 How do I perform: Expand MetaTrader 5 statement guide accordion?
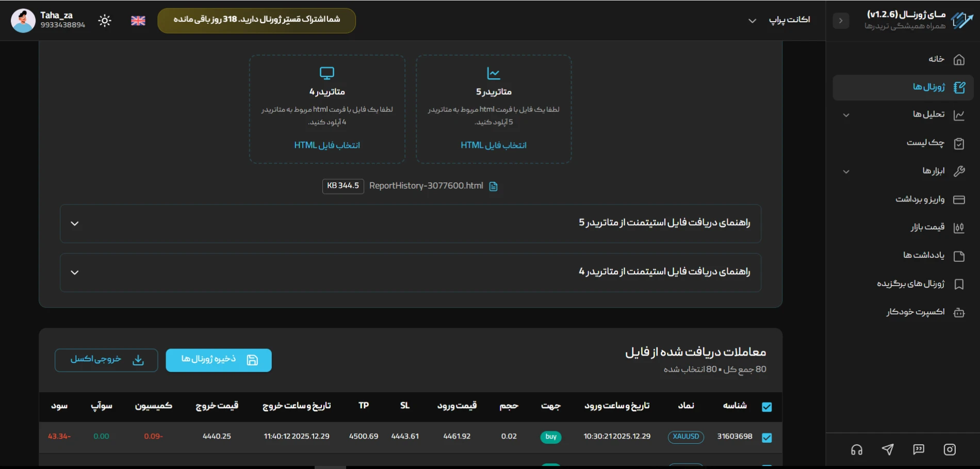(411, 223)
